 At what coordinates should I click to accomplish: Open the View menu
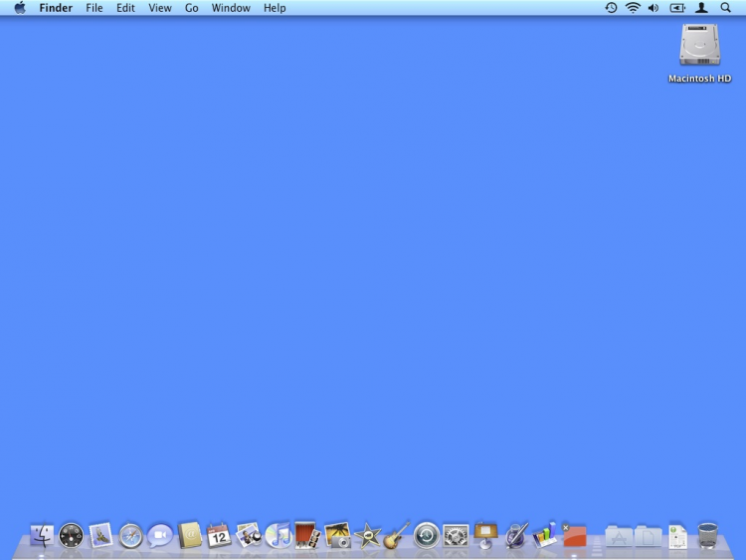tap(160, 8)
